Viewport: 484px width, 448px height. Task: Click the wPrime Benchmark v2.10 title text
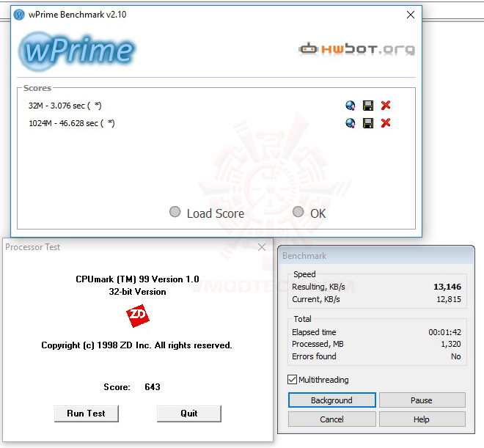77,15
